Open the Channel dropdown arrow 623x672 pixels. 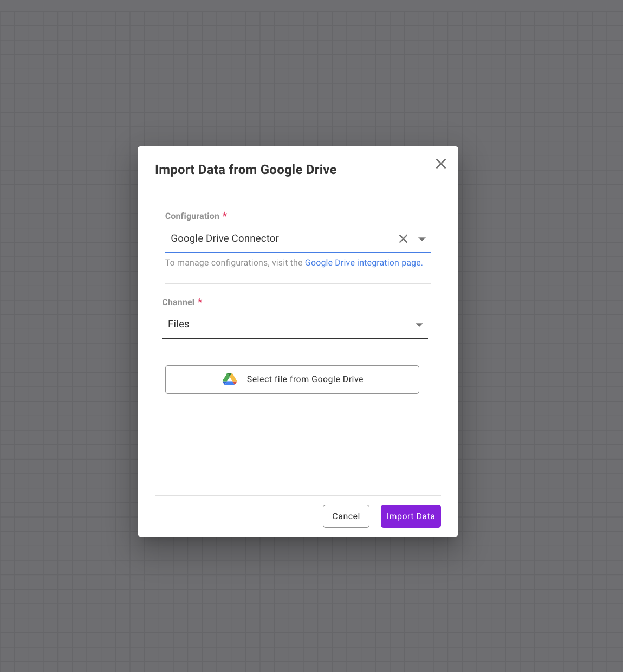(419, 325)
